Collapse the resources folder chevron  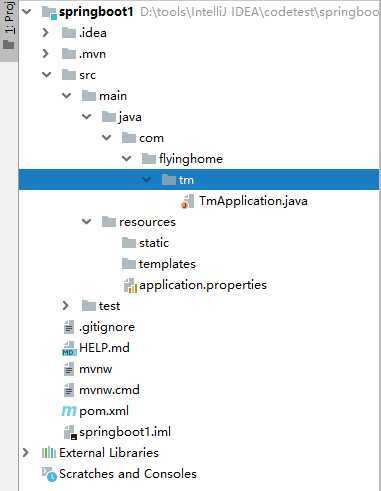86,221
